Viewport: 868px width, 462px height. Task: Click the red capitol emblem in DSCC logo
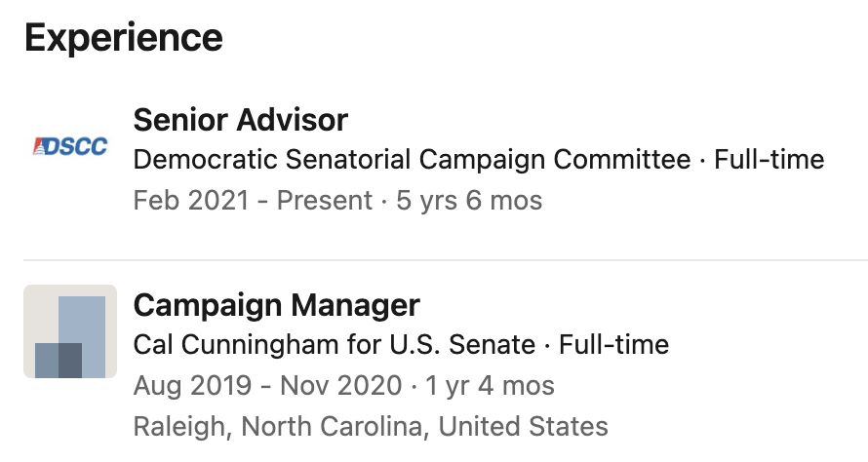click(x=39, y=146)
